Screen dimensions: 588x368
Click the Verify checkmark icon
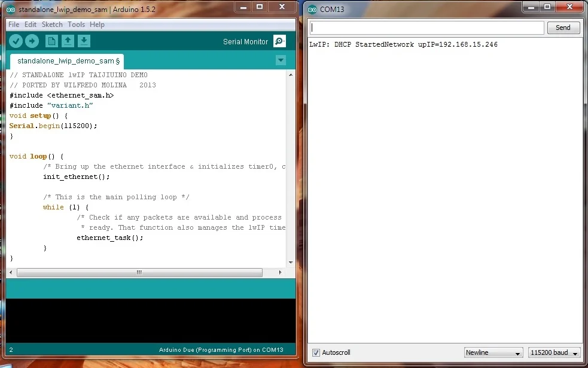tap(16, 41)
